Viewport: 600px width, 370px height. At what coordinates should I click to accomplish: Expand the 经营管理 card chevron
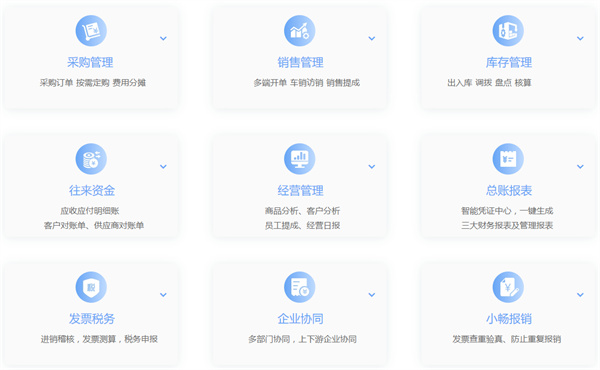pos(372,166)
